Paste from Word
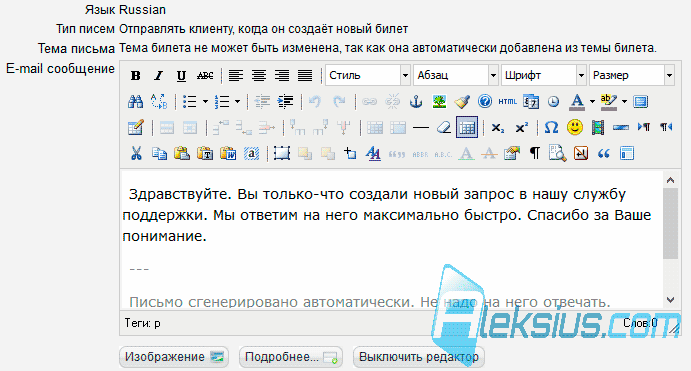This screenshot has height=371, width=691. click(x=228, y=154)
